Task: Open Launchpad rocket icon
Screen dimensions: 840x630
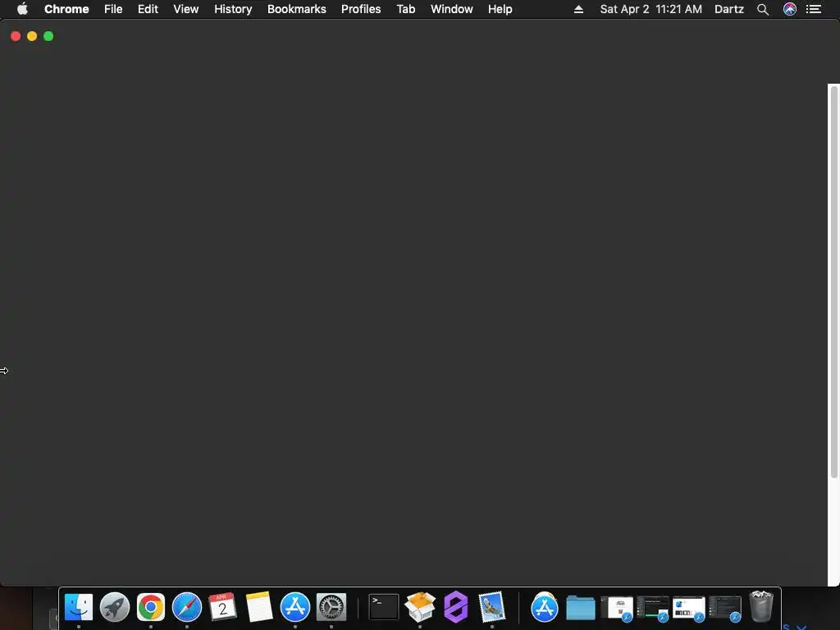Action: (x=115, y=608)
